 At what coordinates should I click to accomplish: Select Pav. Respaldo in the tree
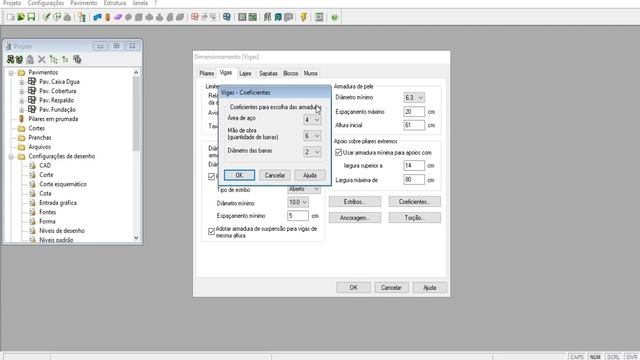click(x=56, y=100)
